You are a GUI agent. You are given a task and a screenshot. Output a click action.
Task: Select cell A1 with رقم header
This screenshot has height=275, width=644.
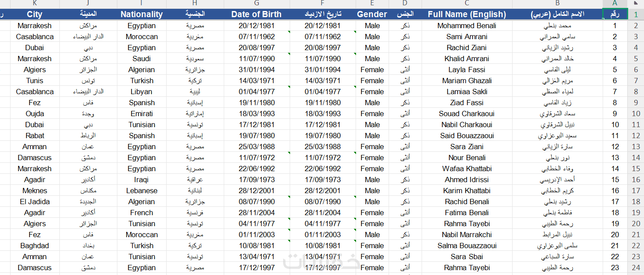click(615, 14)
